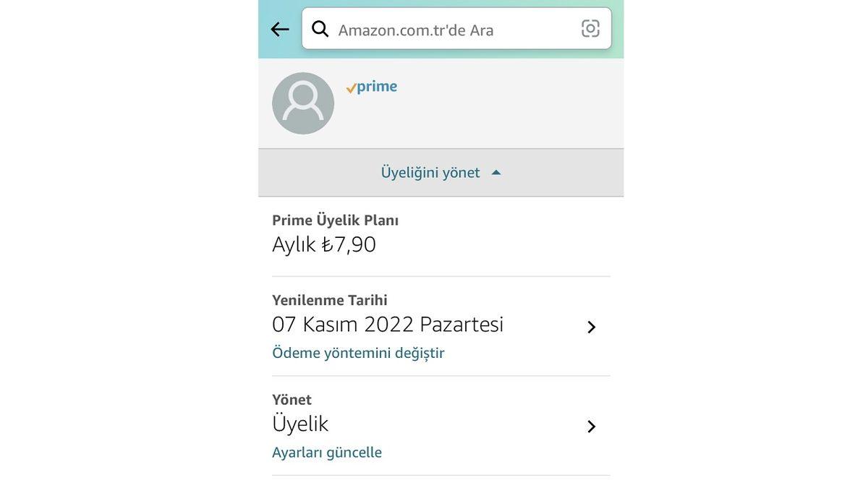Click the Üyeliğini yönet menu entry

[430, 171]
